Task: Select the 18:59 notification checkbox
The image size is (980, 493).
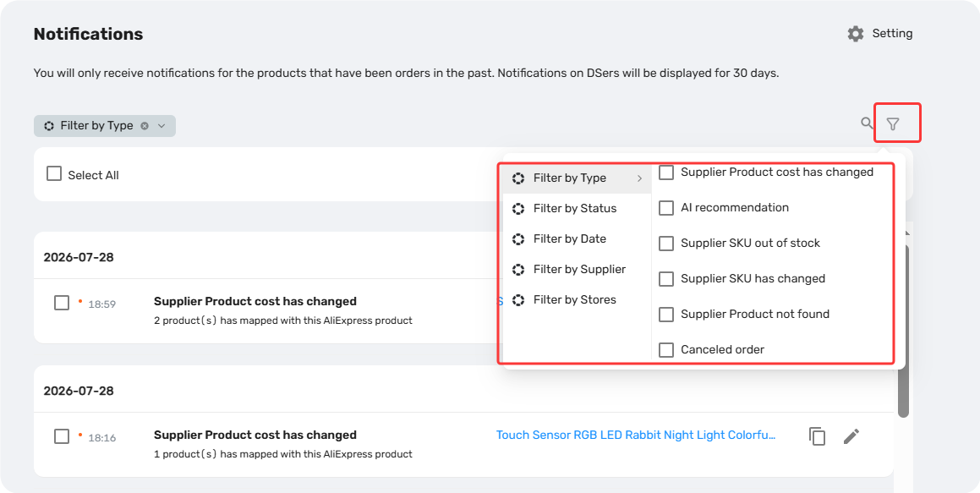Action: tap(61, 303)
